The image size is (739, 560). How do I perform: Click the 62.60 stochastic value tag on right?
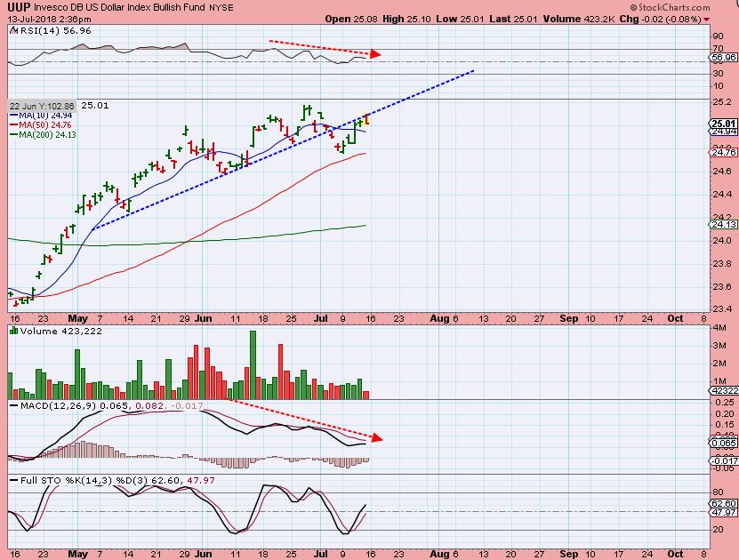[x=724, y=503]
